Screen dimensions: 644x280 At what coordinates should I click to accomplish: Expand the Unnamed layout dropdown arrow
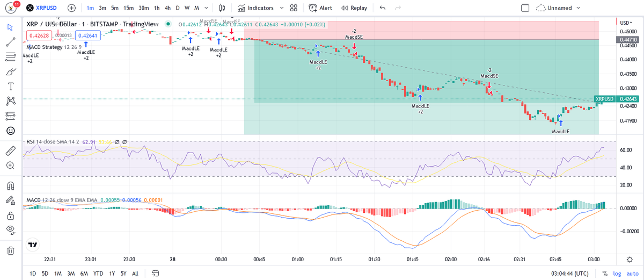[x=577, y=8]
